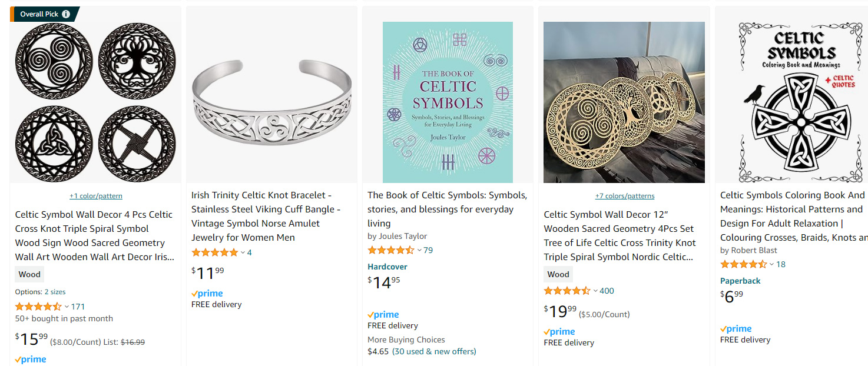The width and height of the screenshot is (868, 366).
Task: Click the Prime icon below The Book of Celtic Symbols
Action: click(x=383, y=314)
